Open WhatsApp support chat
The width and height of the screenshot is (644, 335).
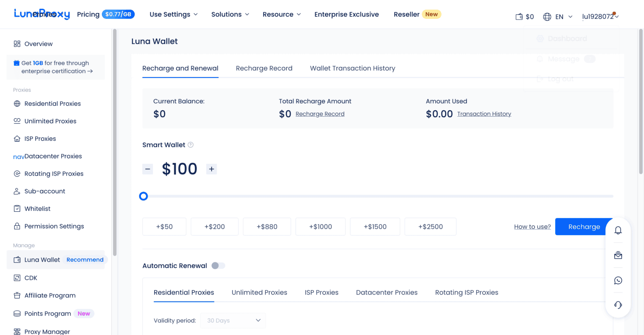tap(618, 280)
